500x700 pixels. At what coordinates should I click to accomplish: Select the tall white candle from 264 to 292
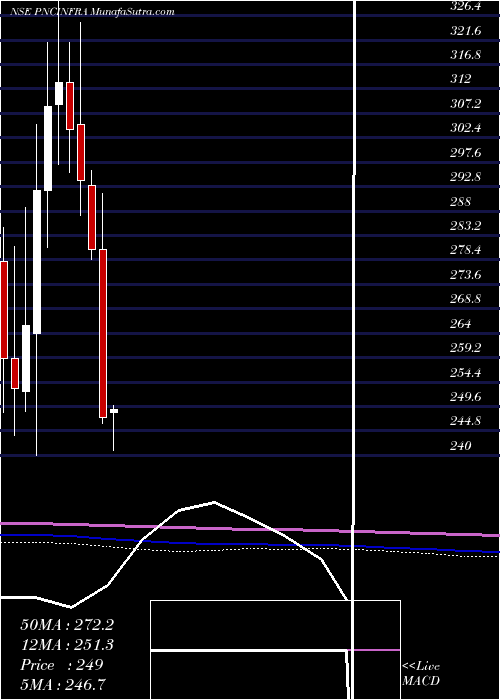[37, 262]
